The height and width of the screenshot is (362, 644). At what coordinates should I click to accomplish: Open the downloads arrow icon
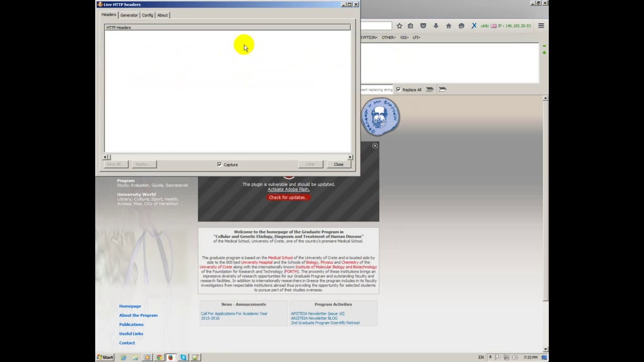click(x=436, y=26)
